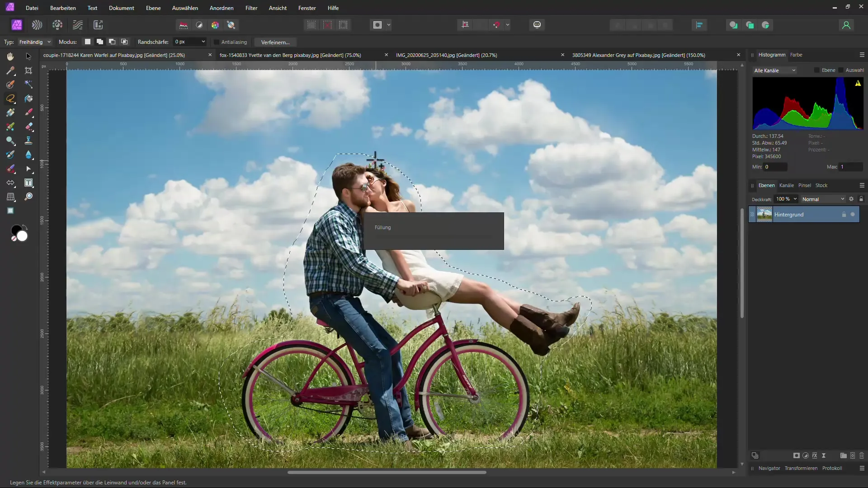
Task: Select the Inpainting Brush tool
Action: click(10, 169)
